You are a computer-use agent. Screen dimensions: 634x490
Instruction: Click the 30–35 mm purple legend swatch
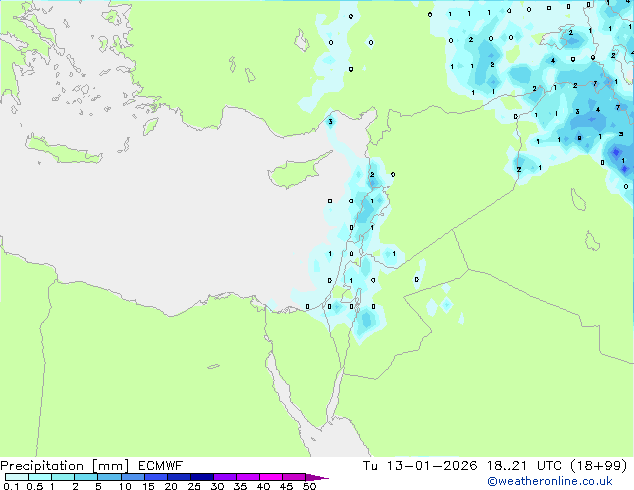click(x=224, y=477)
